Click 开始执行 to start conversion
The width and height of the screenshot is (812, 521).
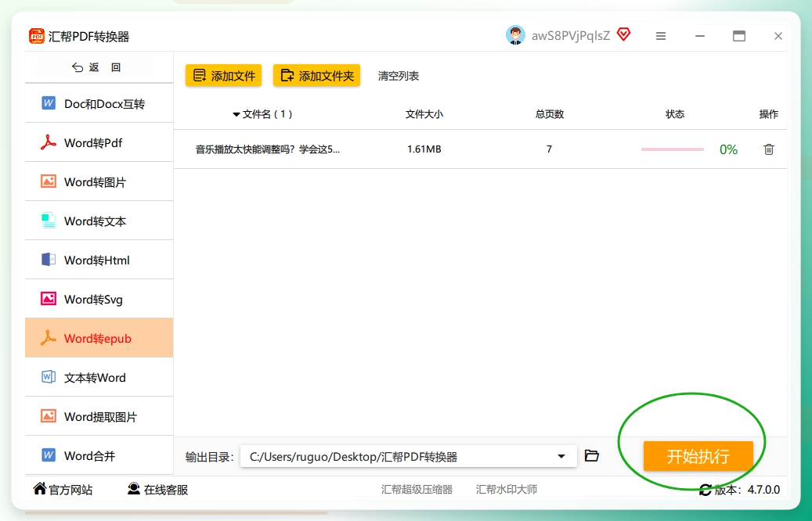(x=698, y=456)
